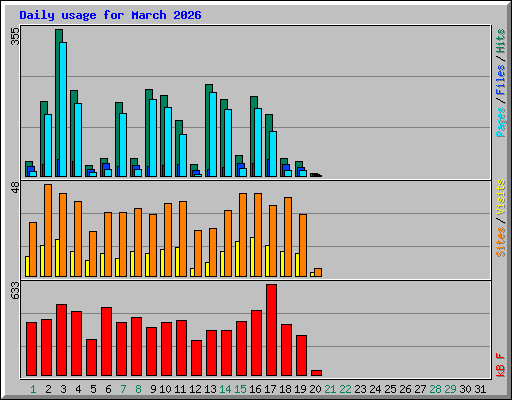Viewport: 512px width, 400px height.
Task: Click day 31 on the x-axis
Action: click(x=480, y=389)
